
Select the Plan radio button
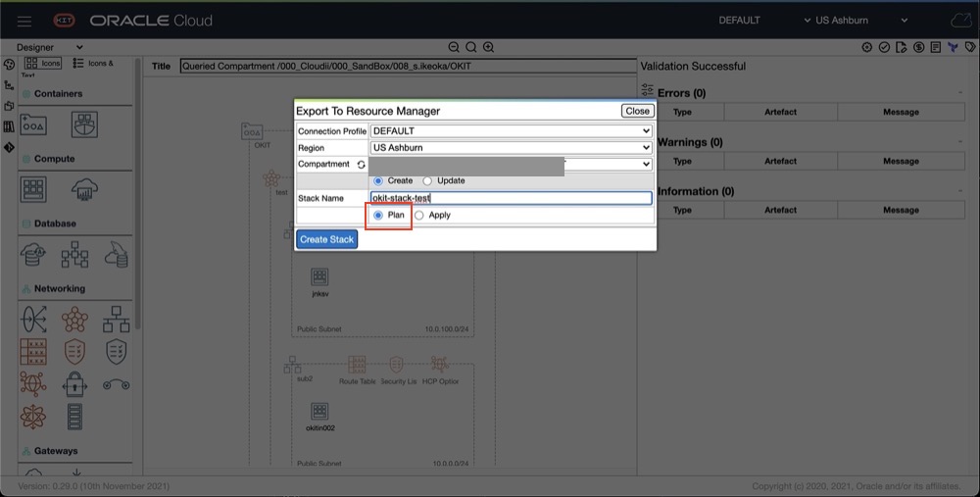click(x=378, y=215)
